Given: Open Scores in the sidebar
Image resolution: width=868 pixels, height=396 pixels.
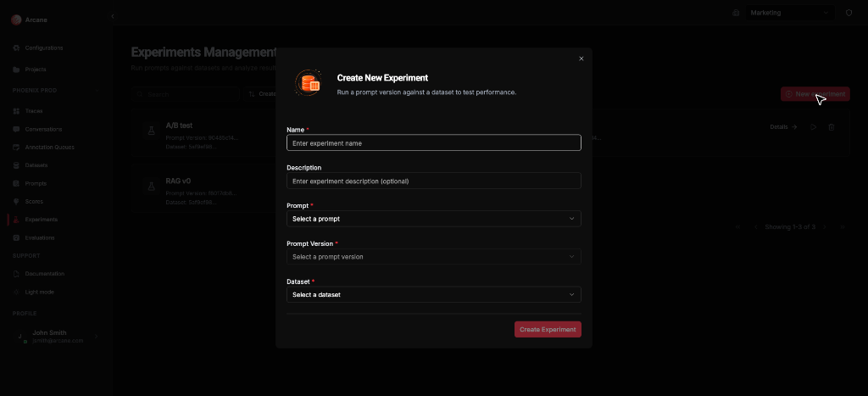Looking at the screenshot, I should click(34, 202).
